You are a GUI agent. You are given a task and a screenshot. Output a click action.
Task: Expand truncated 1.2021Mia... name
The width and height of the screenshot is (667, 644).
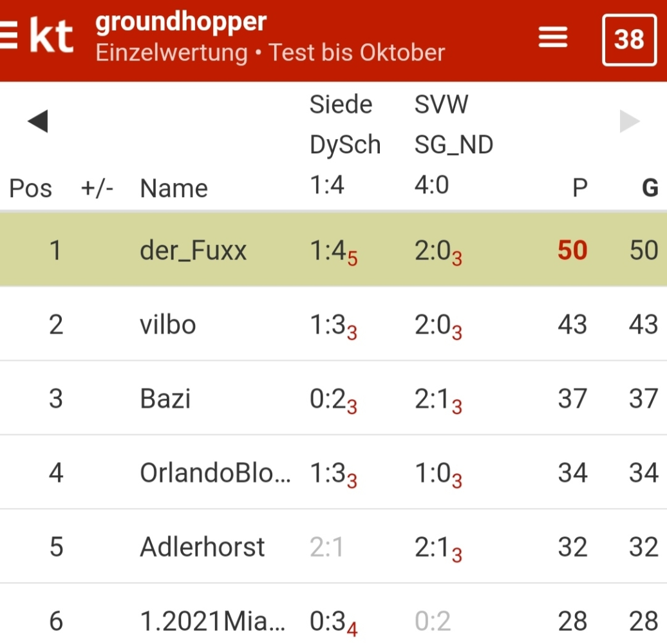click(212, 621)
